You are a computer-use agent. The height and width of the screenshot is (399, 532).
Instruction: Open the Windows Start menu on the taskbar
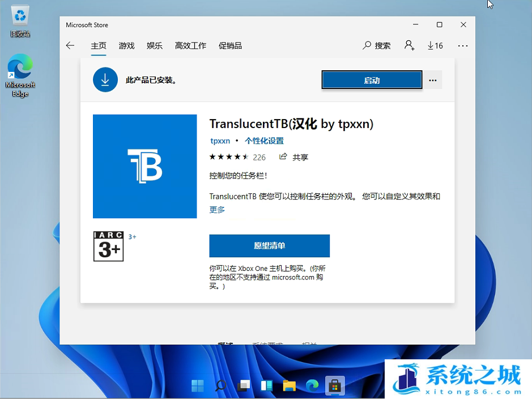[x=198, y=385]
